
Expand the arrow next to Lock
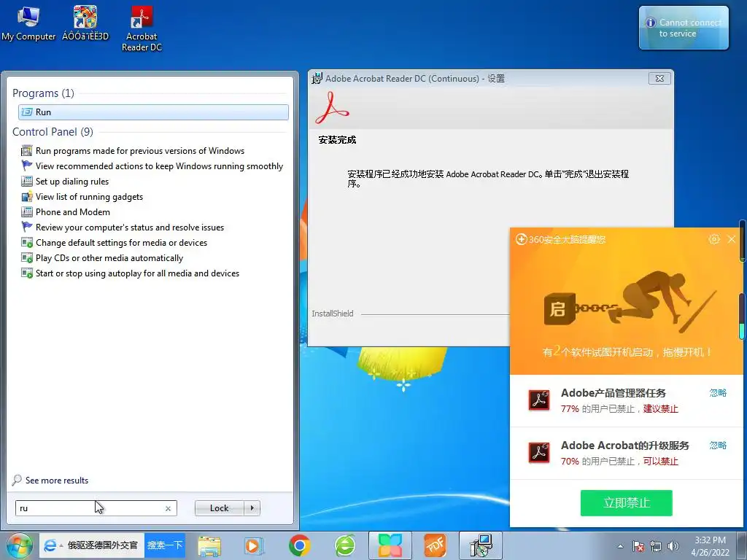[252, 508]
